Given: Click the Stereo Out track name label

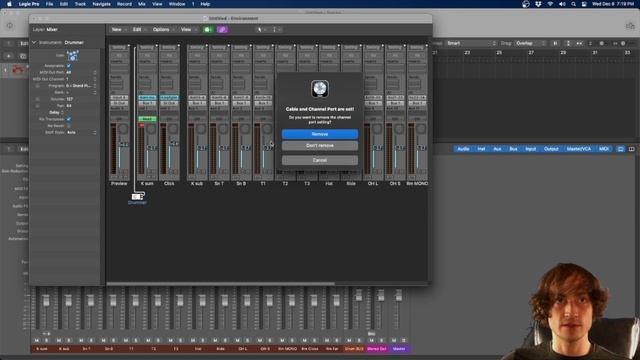Looking at the screenshot, I should click(x=377, y=349).
